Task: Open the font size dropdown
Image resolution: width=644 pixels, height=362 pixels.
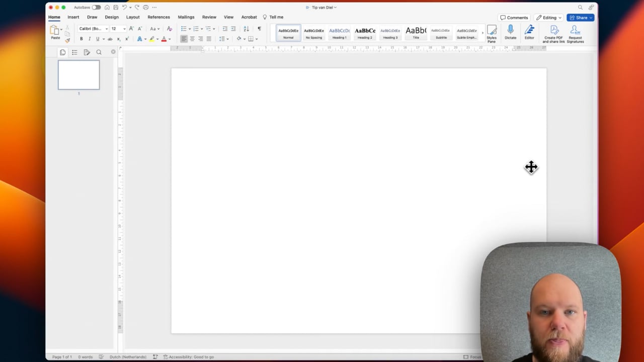Action: click(124, 29)
